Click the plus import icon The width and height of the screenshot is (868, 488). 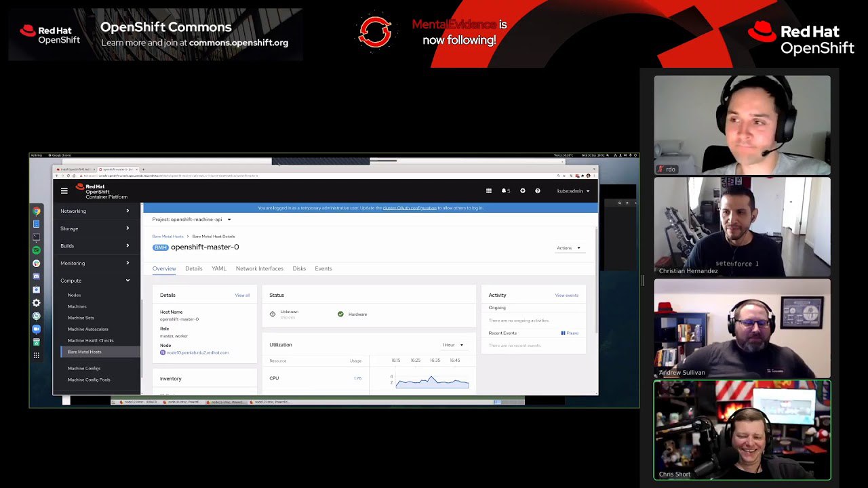coord(522,191)
